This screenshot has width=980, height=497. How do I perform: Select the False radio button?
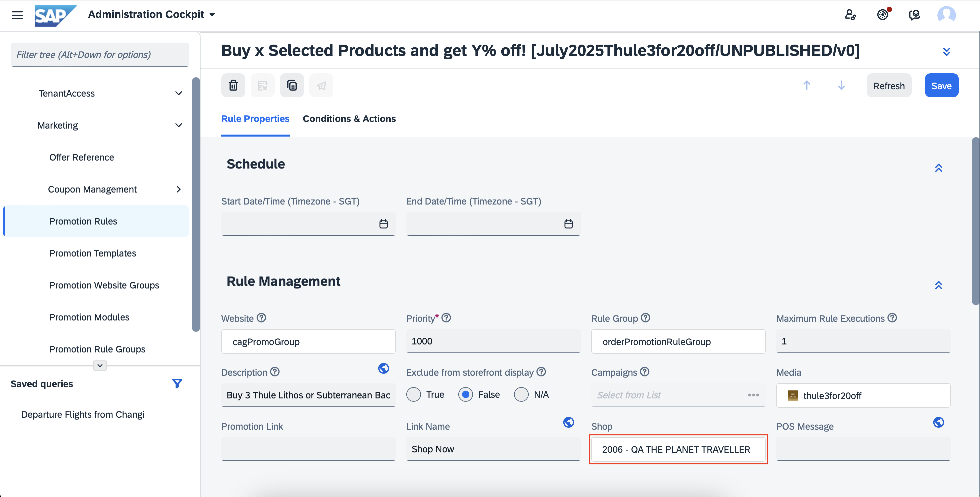[465, 394]
